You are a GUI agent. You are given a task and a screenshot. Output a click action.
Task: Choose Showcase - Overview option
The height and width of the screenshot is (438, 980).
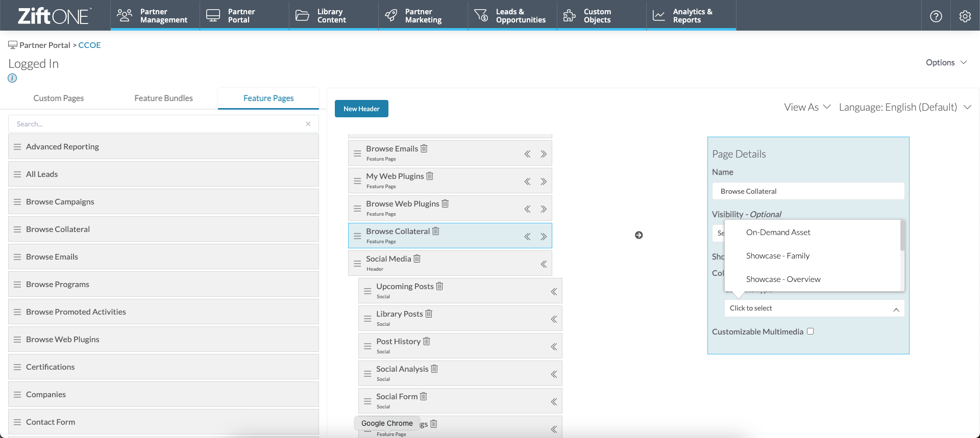[x=783, y=279]
